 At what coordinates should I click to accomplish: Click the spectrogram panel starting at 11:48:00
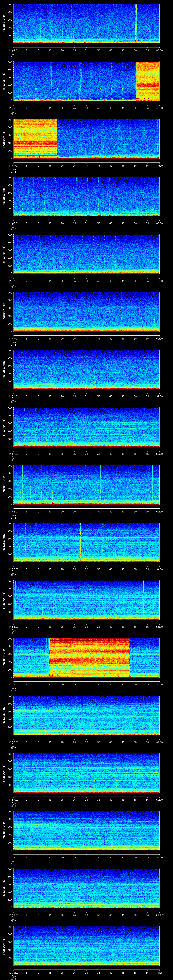pos(86,254)
